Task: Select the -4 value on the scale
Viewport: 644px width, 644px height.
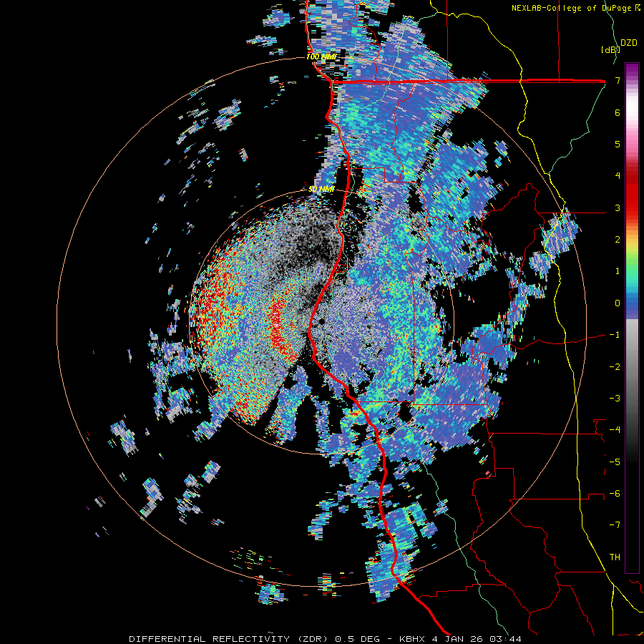Action: pos(615,430)
